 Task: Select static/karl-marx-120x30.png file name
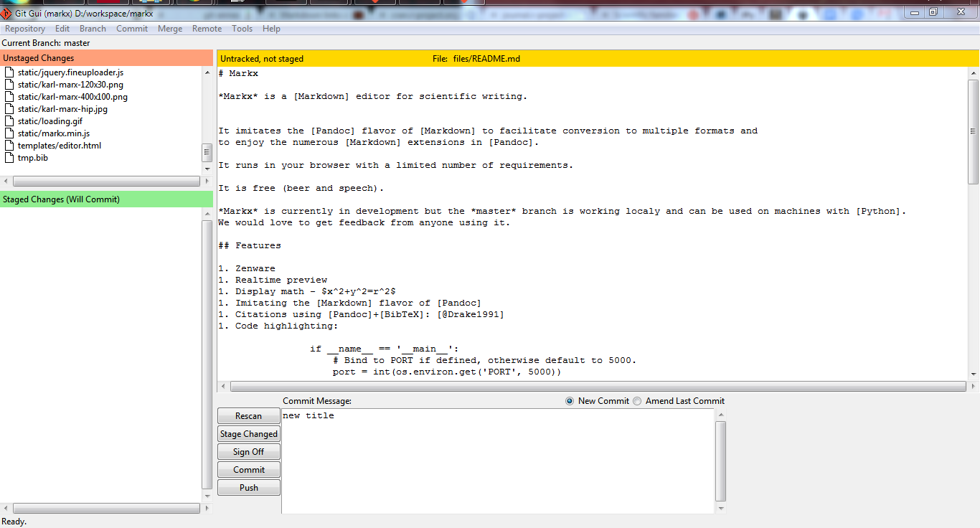(70, 85)
